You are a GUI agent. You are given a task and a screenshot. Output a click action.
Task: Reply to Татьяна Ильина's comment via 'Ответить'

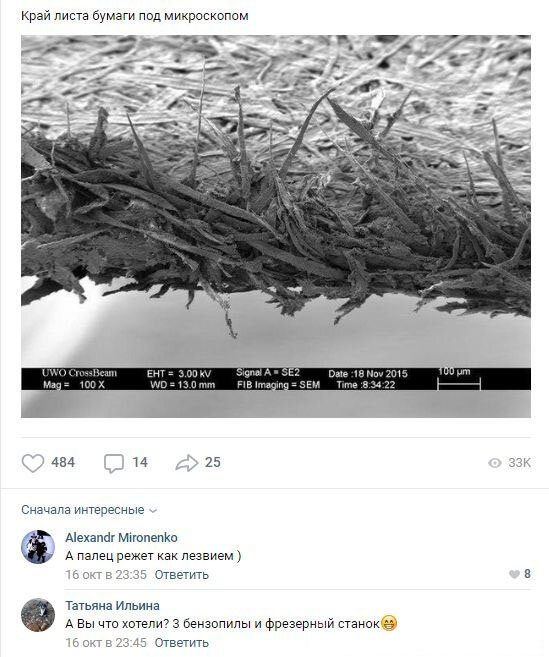[181, 642]
